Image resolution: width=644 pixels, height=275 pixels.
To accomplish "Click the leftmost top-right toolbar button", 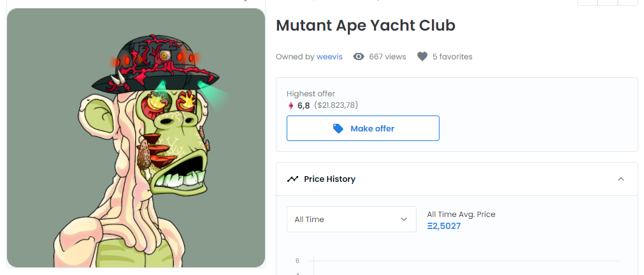I will point(587,2).
